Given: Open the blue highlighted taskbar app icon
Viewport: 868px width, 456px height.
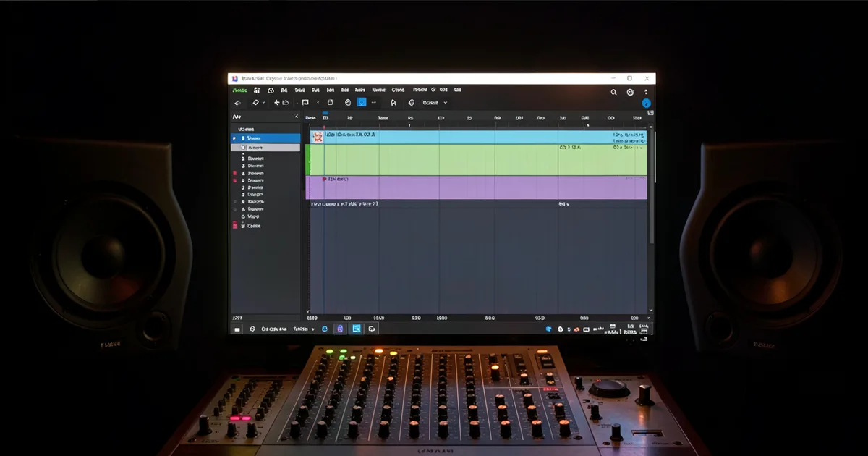Looking at the screenshot, I should coord(356,329).
